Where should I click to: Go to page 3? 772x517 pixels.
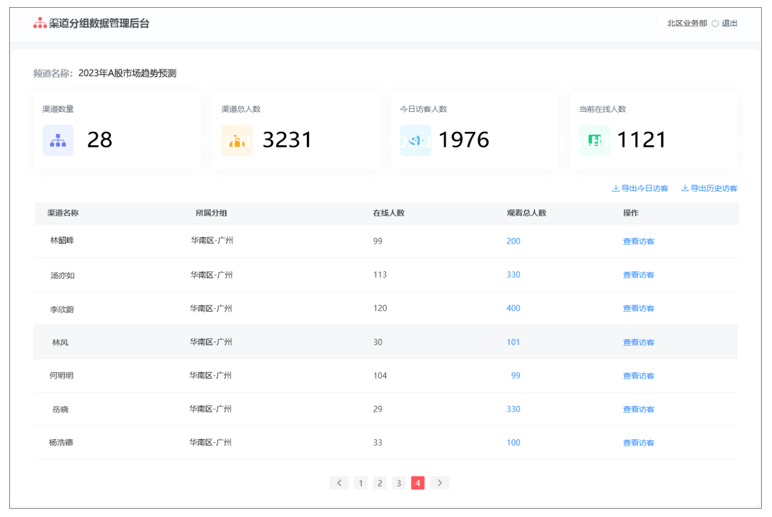[x=399, y=483]
